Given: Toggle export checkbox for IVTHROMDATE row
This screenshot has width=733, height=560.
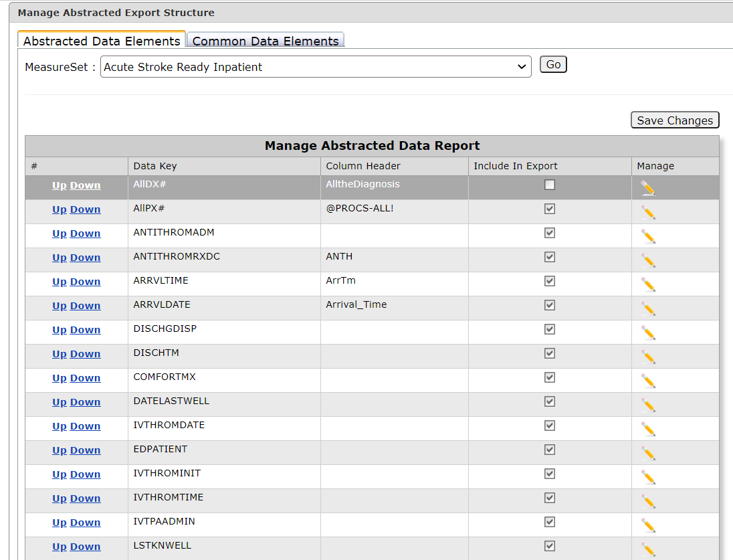Looking at the screenshot, I should tap(550, 426).
